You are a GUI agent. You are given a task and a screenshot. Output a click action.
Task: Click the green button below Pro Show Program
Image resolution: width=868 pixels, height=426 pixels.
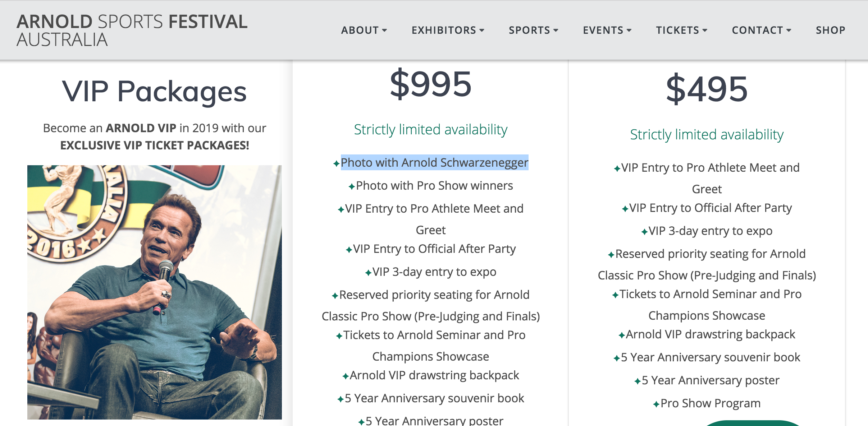tap(751, 423)
